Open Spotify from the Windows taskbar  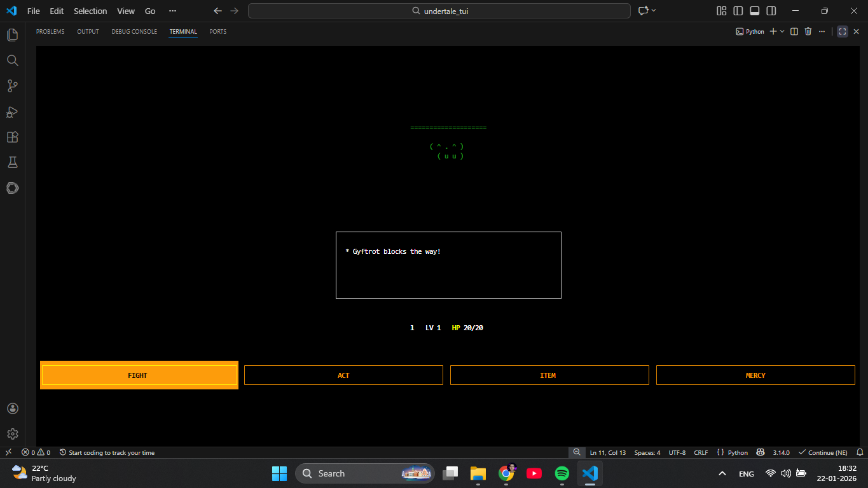(561, 473)
